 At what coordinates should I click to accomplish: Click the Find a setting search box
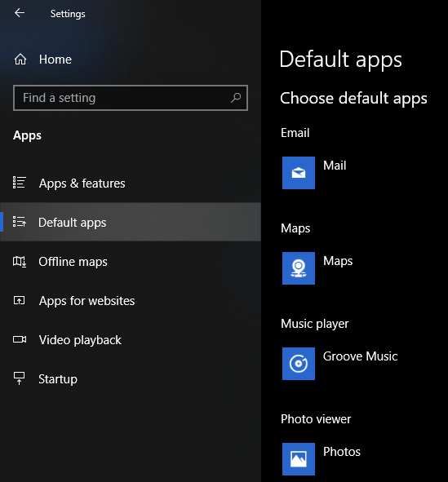pos(131,98)
